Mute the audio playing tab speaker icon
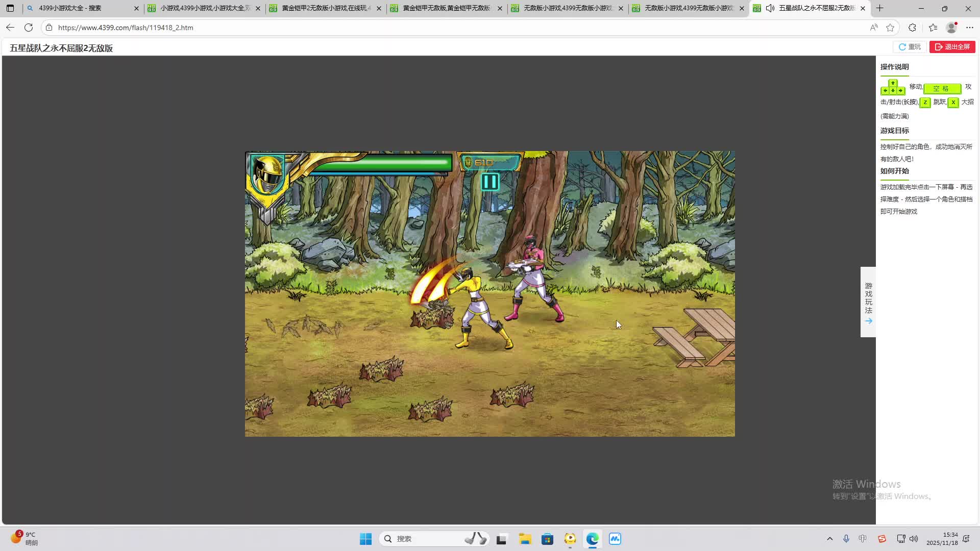Viewport: 980px width, 551px height. (770, 8)
